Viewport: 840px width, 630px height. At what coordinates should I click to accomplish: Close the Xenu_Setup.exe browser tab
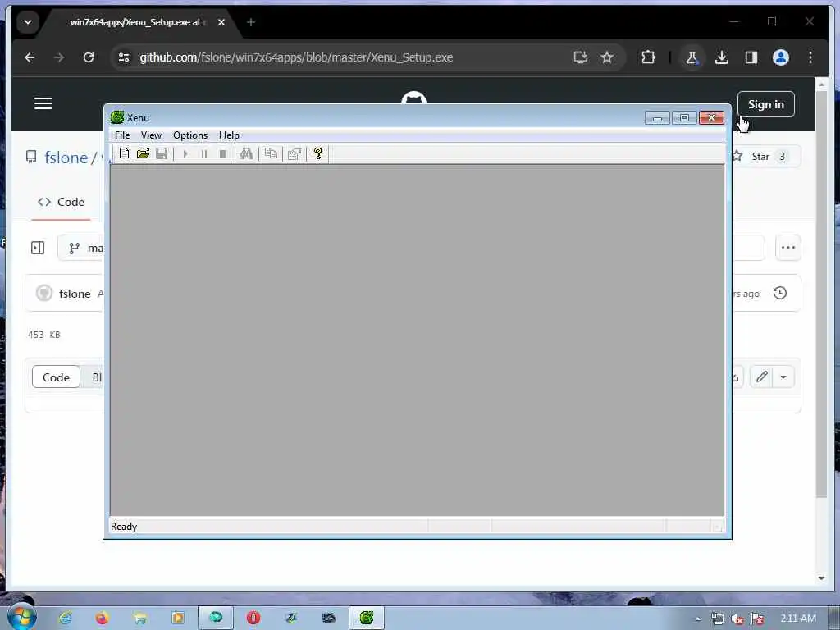(x=221, y=22)
